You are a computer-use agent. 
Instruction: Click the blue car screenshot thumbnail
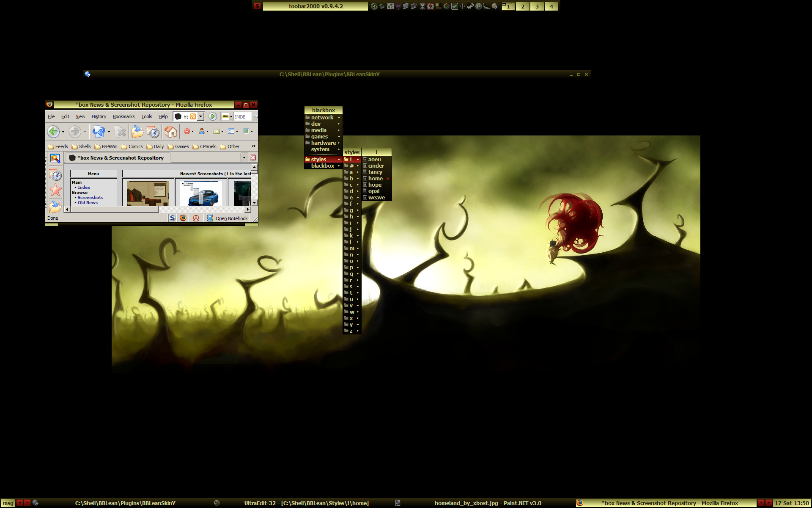(x=201, y=193)
